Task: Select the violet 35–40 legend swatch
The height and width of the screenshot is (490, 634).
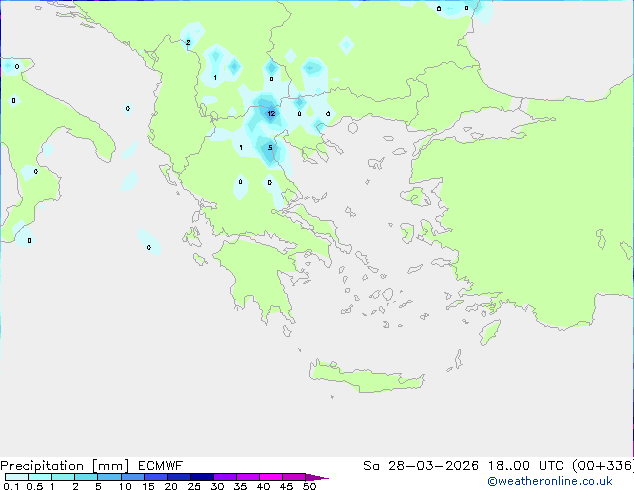Action: coord(251,477)
